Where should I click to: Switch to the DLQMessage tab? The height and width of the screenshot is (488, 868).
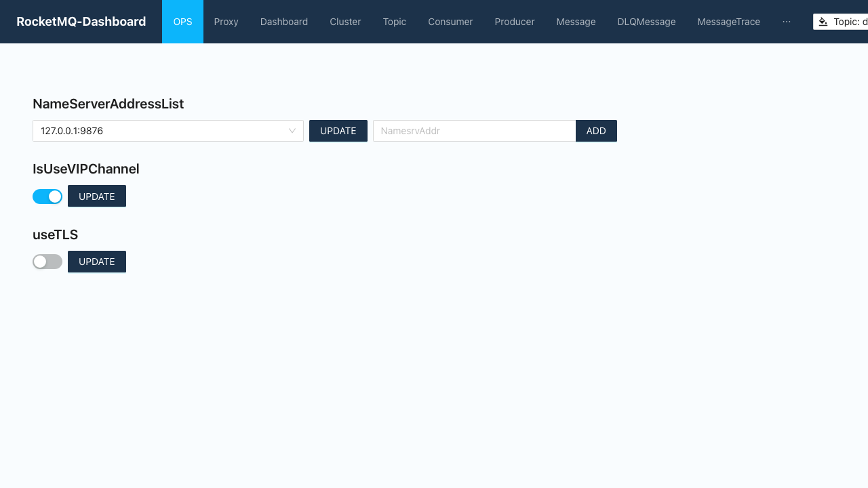coord(646,22)
